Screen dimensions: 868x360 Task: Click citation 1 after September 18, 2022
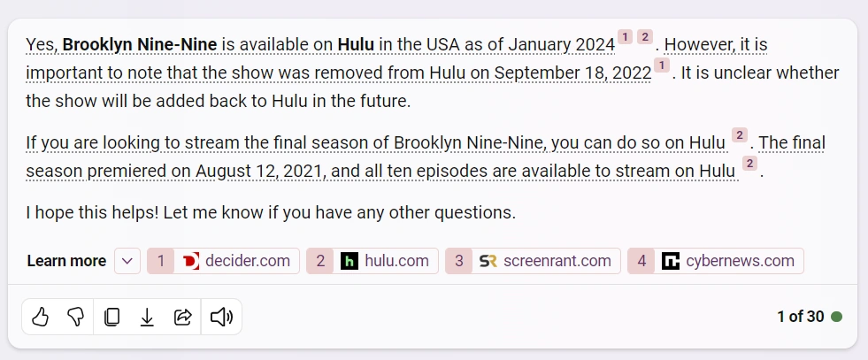[x=662, y=66]
